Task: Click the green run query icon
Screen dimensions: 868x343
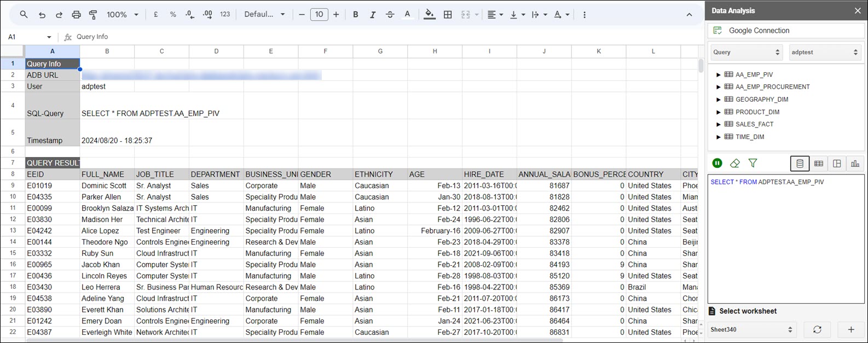Action: 717,163
